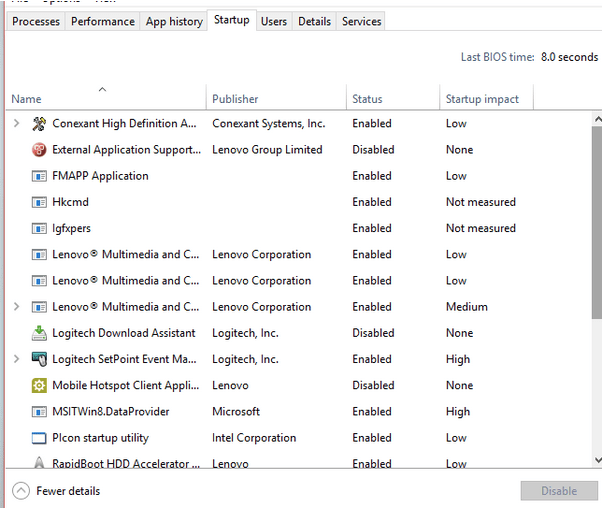This screenshot has height=509, width=607.
Task: Click the RapidBoot HDD Accelerator icon
Action: click(39, 463)
